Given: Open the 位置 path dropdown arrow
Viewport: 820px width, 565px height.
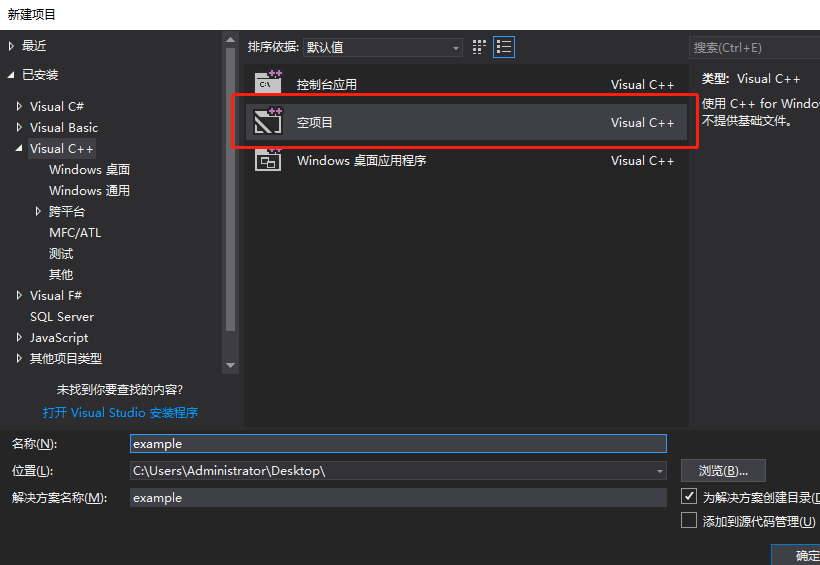Looking at the screenshot, I should (659, 471).
